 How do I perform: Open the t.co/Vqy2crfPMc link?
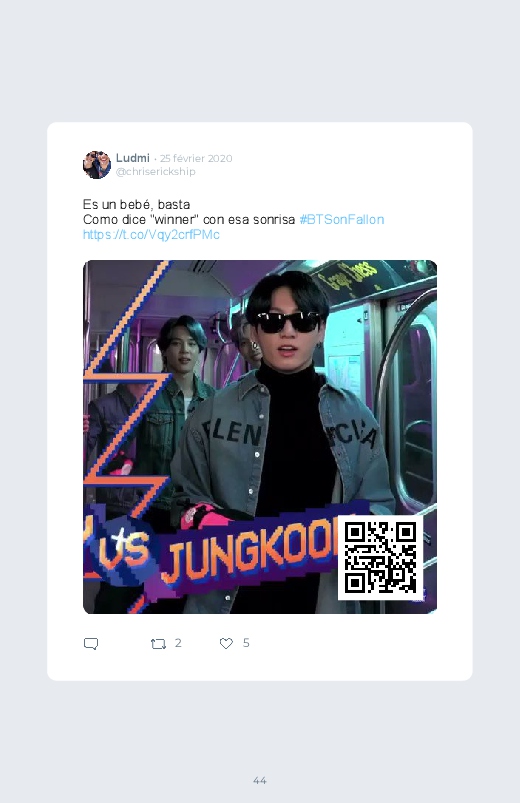point(151,235)
